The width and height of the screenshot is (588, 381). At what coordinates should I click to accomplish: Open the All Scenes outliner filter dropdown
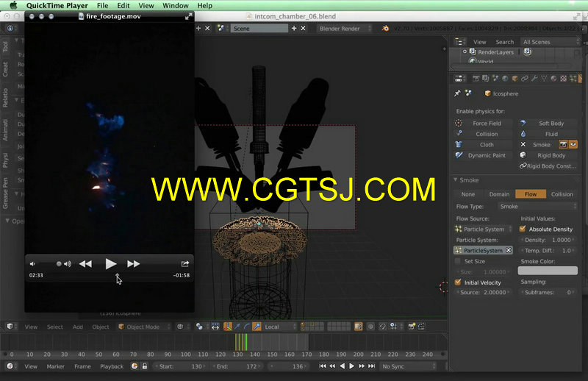coord(551,42)
